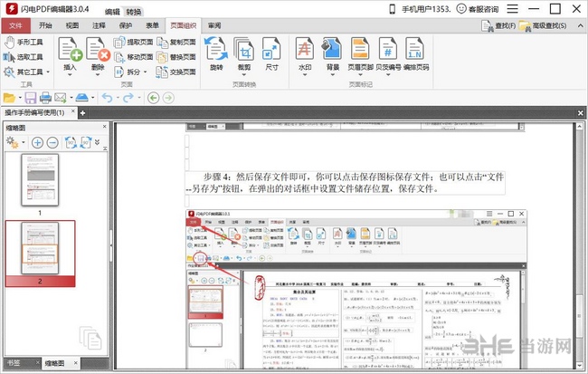Switch to the Start (开始) tab
This screenshot has height=374, width=588.
45,25
